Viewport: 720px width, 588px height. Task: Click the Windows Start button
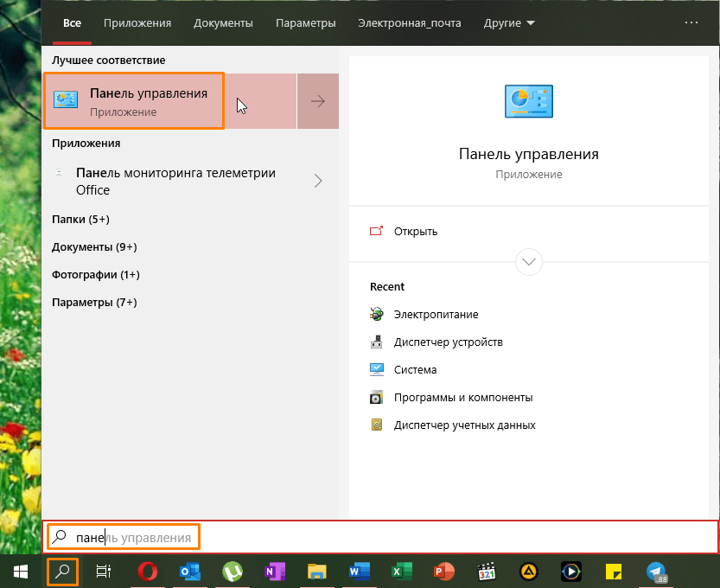(21, 572)
